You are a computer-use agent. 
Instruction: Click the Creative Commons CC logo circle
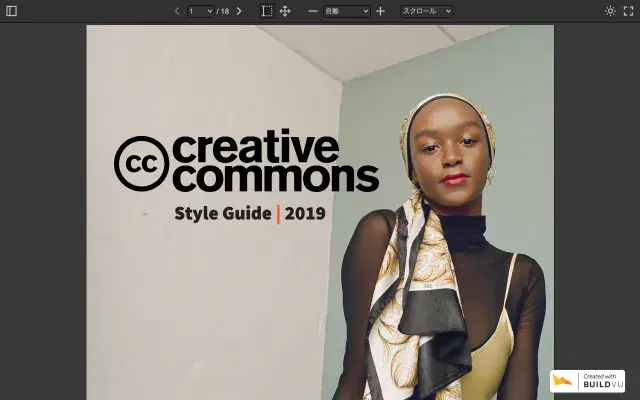(x=139, y=162)
